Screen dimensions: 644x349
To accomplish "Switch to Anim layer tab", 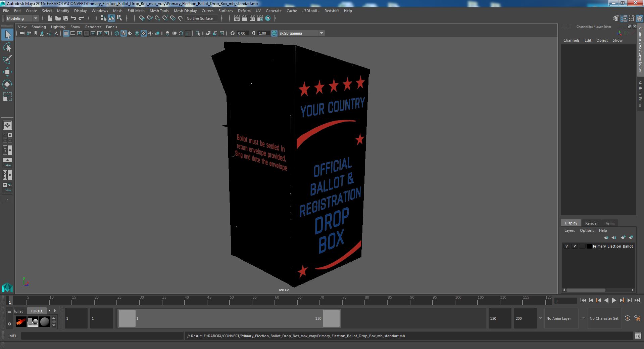I will click(x=610, y=223).
